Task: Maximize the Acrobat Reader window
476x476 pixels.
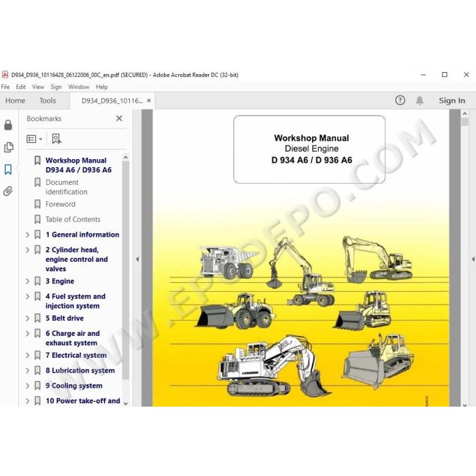Action: [445, 75]
